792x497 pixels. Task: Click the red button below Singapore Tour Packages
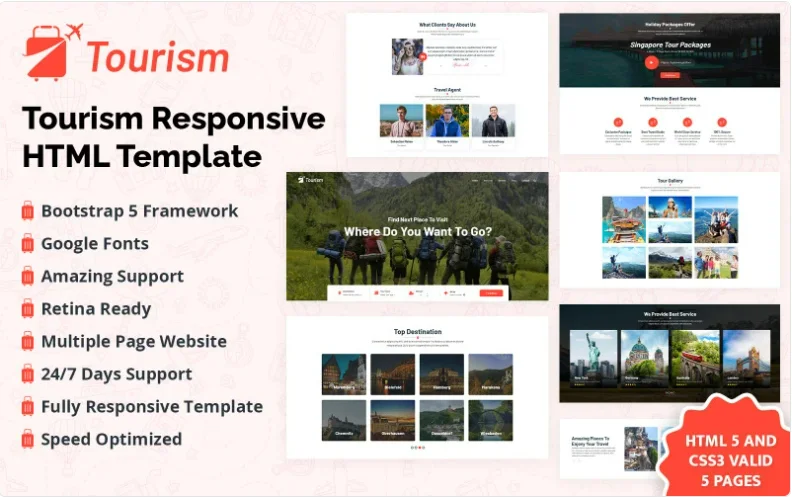(x=669, y=75)
